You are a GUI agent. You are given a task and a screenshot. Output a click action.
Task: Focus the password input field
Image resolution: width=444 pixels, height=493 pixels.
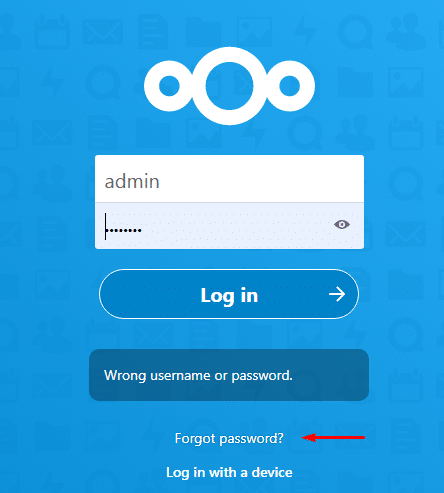(229, 226)
